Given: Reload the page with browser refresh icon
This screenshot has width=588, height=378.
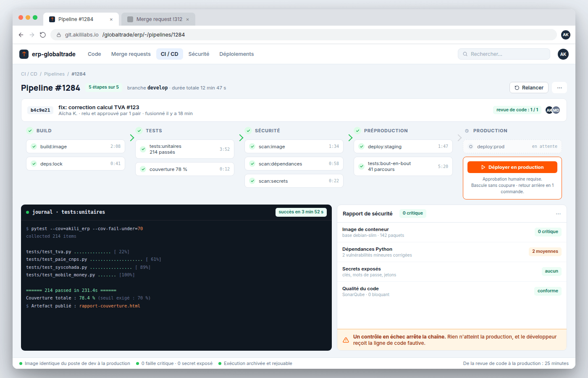Looking at the screenshot, I should (43, 35).
